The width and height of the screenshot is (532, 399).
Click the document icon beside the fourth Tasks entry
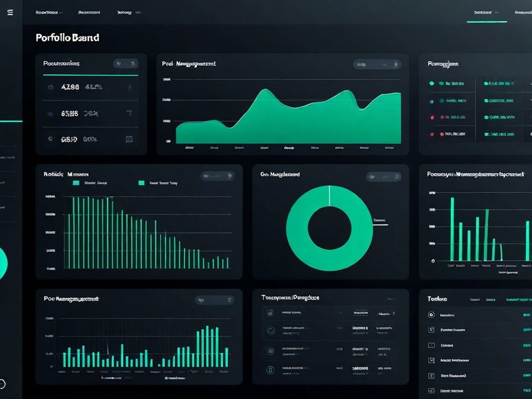pos(431,359)
